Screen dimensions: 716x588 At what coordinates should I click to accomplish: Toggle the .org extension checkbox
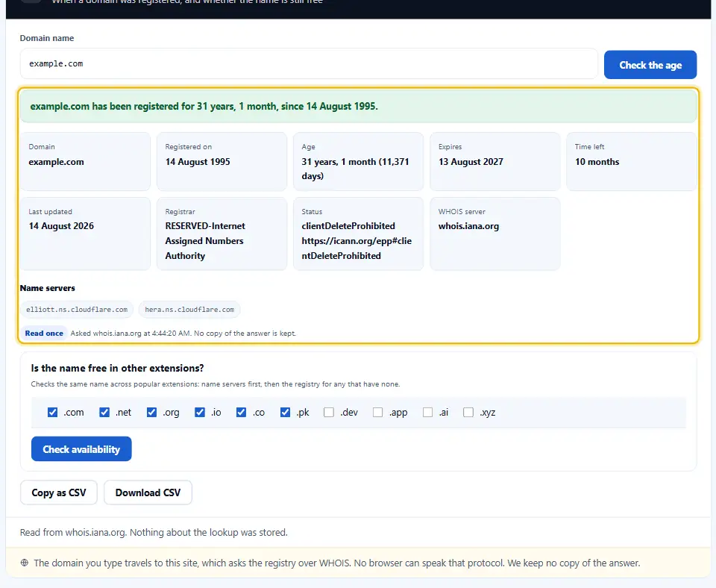click(151, 412)
